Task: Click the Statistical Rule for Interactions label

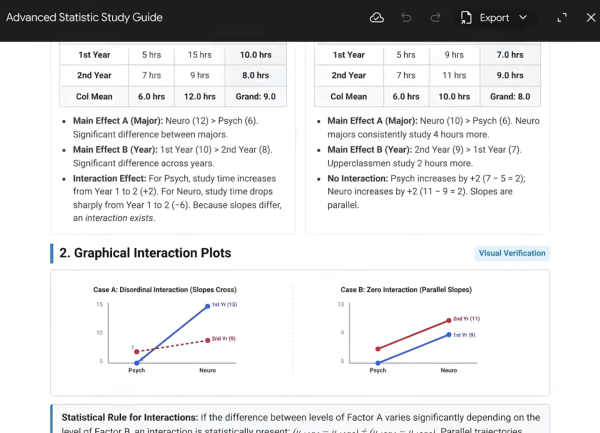Action: tap(129, 417)
